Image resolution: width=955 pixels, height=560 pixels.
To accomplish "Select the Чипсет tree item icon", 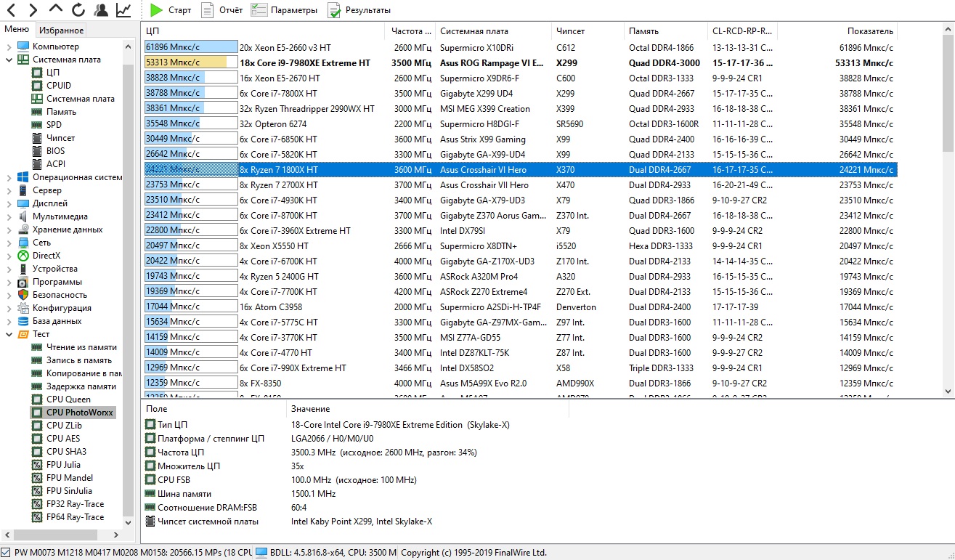I will (37, 138).
